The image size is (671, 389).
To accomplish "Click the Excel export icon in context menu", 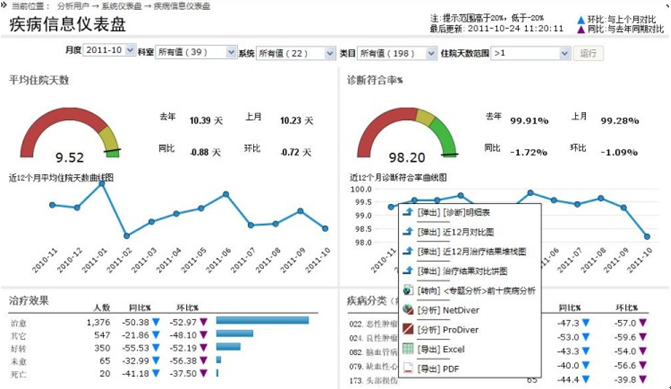I will coord(408,349).
